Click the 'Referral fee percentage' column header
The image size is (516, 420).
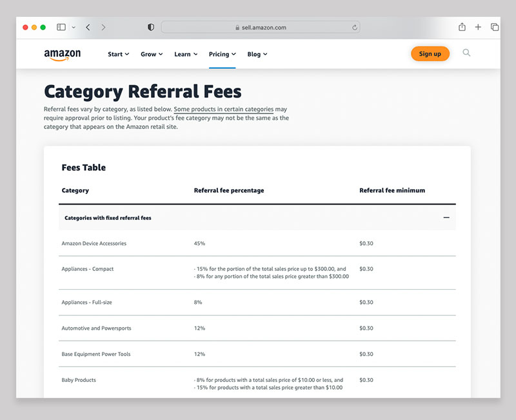pos(229,190)
